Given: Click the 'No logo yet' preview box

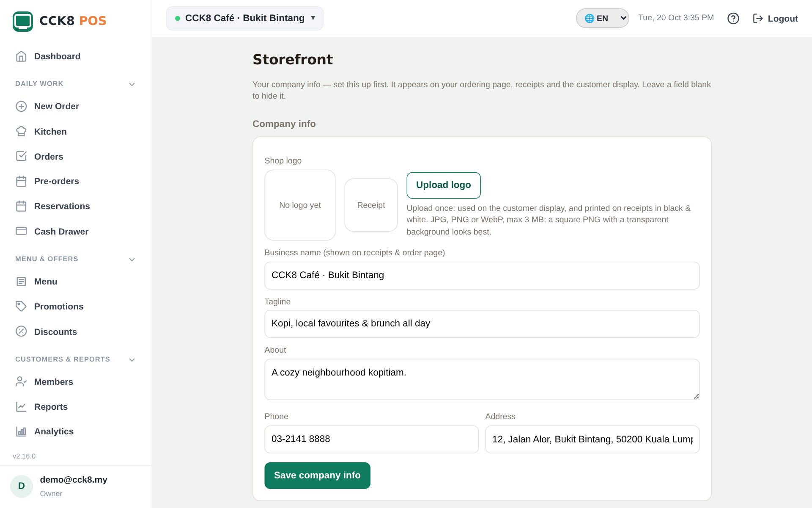Looking at the screenshot, I should pyautogui.click(x=300, y=205).
